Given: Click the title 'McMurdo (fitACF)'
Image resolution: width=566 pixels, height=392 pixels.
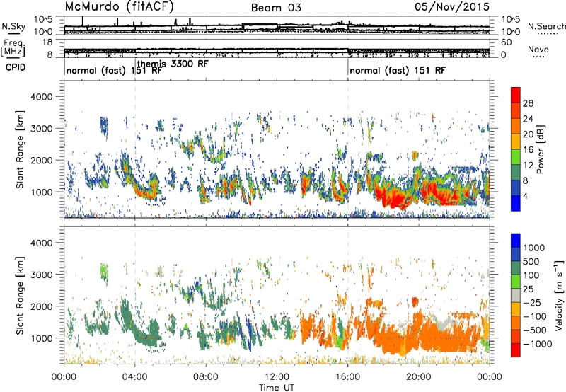Looking at the screenshot, I should (119, 6).
